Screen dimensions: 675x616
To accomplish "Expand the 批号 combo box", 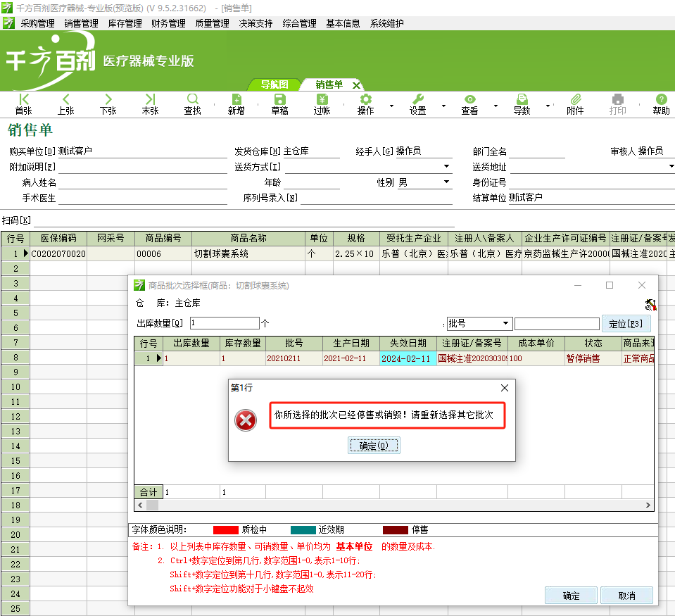I will pos(505,324).
